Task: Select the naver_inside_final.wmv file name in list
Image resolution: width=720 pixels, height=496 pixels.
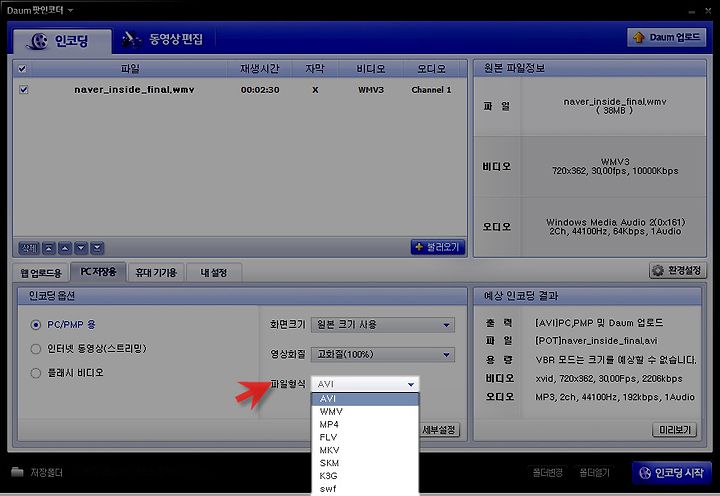Action: (134, 90)
